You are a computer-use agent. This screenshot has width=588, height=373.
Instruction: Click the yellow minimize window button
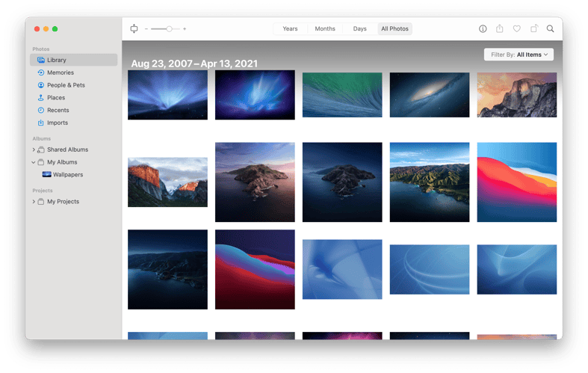point(46,29)
